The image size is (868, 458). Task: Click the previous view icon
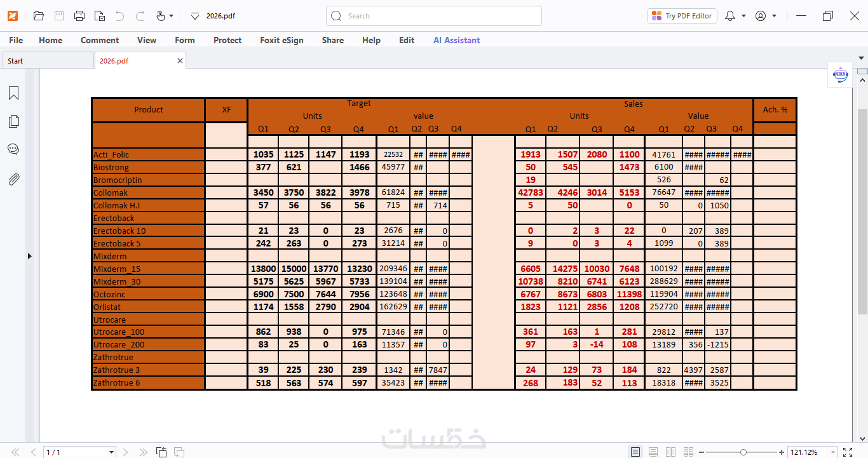click(x=161, y=452)
